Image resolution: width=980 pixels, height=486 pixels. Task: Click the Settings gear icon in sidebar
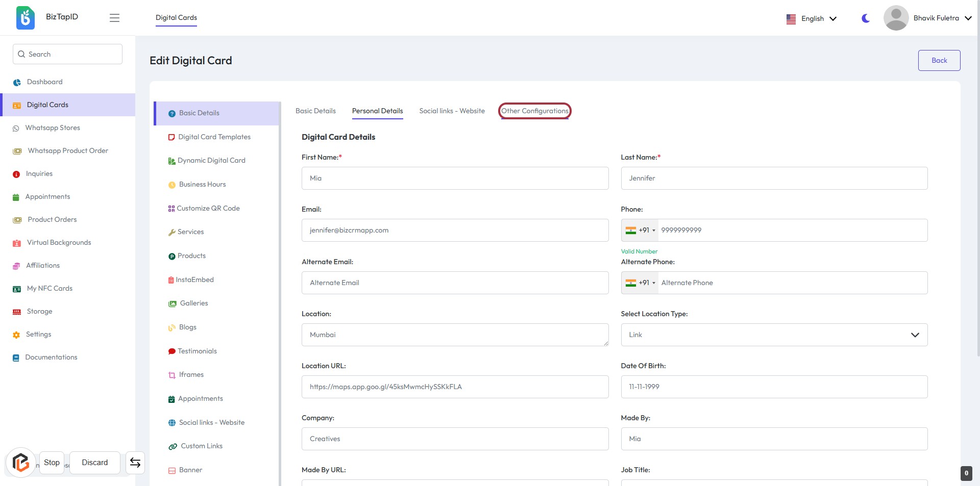pyautogui.click(x=16, y=335)
